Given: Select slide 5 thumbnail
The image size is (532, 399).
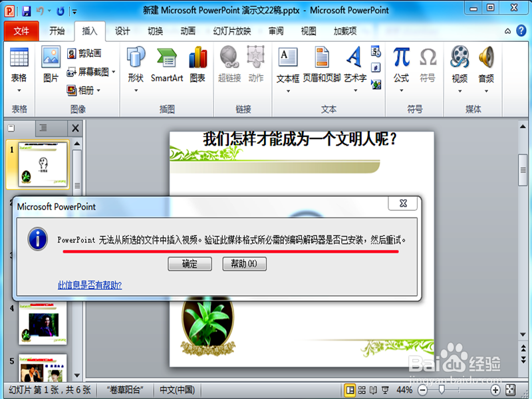Looking at the screenshot, I should [x=43, y=368].
